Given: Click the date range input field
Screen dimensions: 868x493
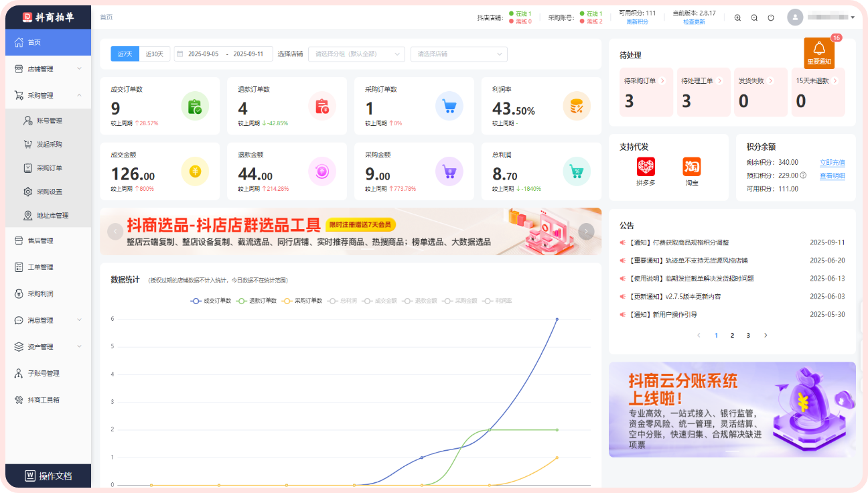Looking at the screenshot, I should click(224, 54).
